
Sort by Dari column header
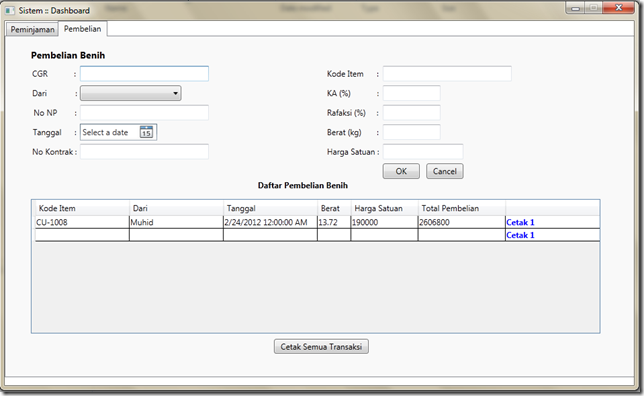pyautogui.click(x=176, y=208)
